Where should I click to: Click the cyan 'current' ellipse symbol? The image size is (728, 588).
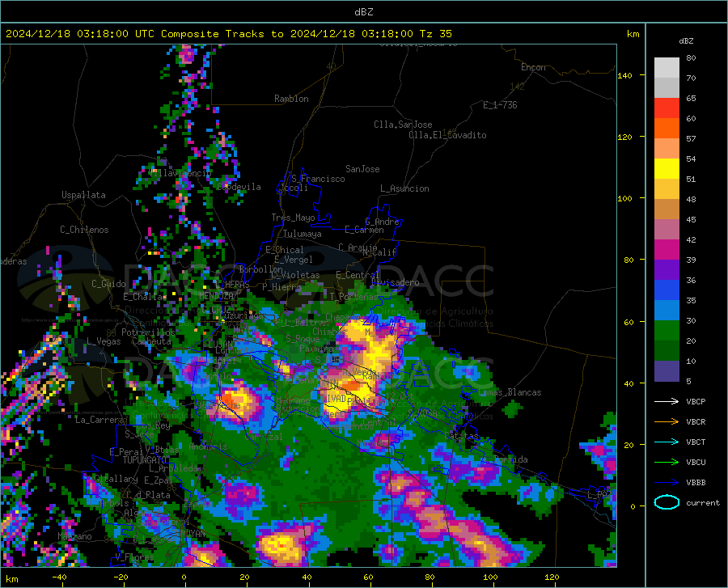pos(667,502)
